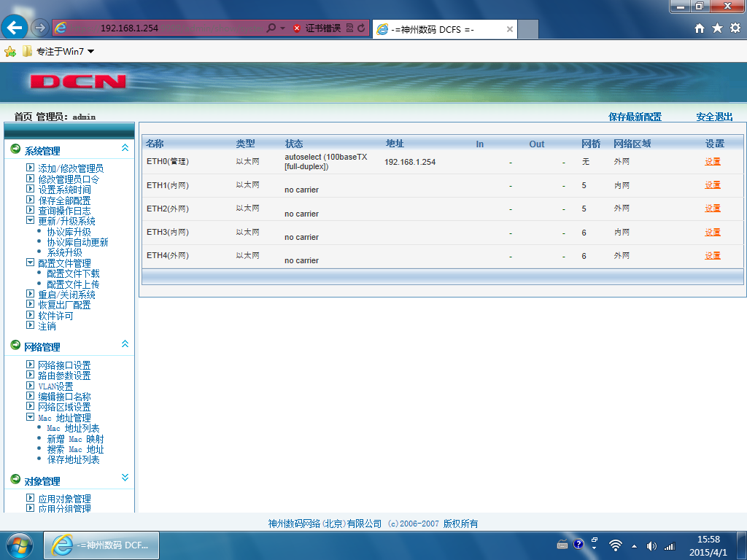Open browser Tools gear icon

pos(735,28)
